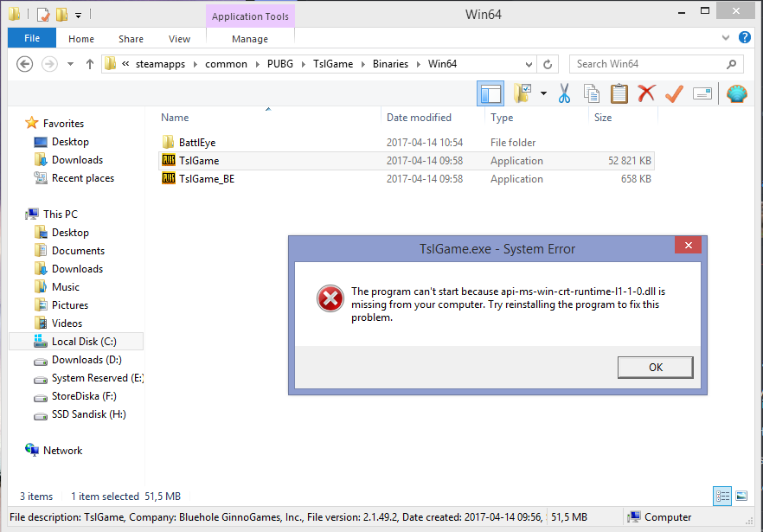The image size is (763, 532).
Task: Click Favorites in the navigation pane
Action: click(63, 124)
